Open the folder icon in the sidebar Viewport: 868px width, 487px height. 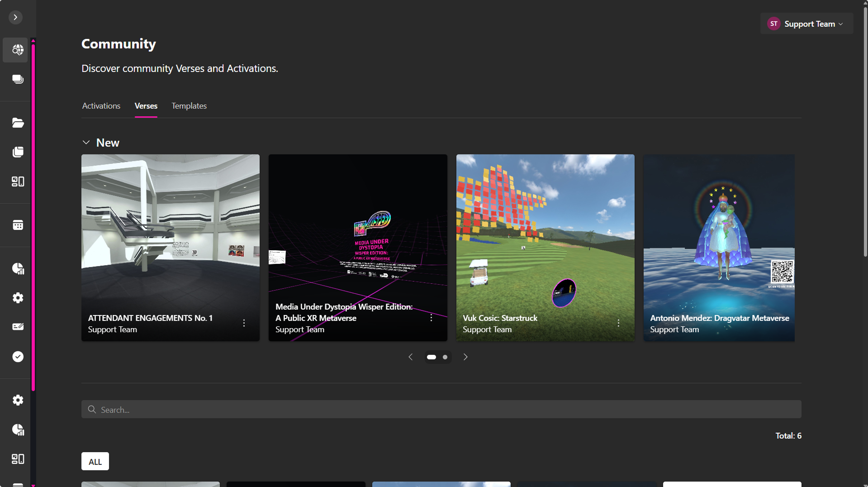pyautogui.click(x=18, y=123)
